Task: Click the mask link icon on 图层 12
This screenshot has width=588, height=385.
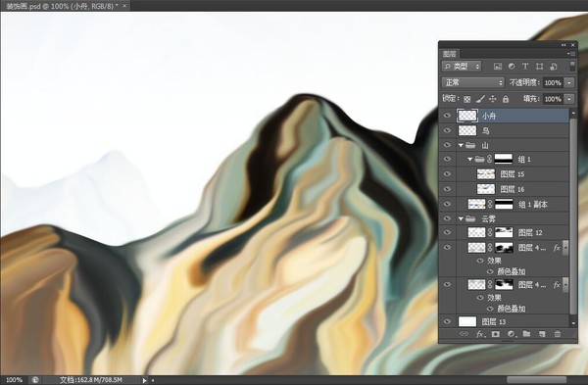Action: coord(490,233)
